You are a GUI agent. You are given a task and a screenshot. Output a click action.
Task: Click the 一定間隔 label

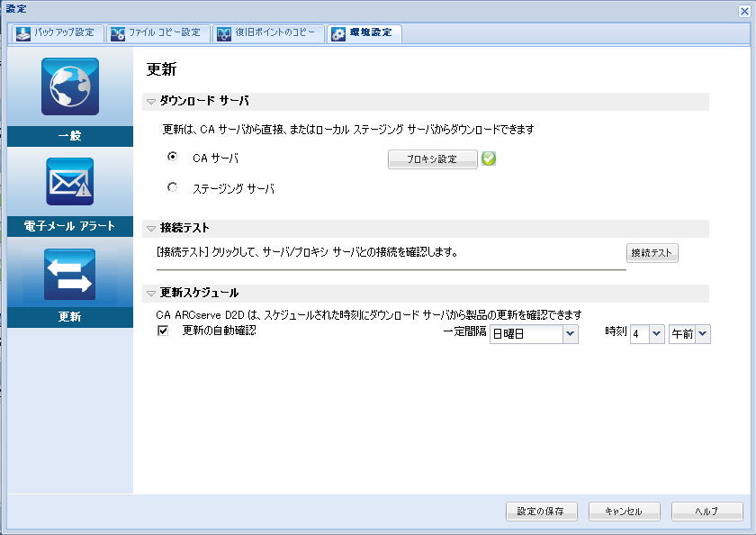464,331
